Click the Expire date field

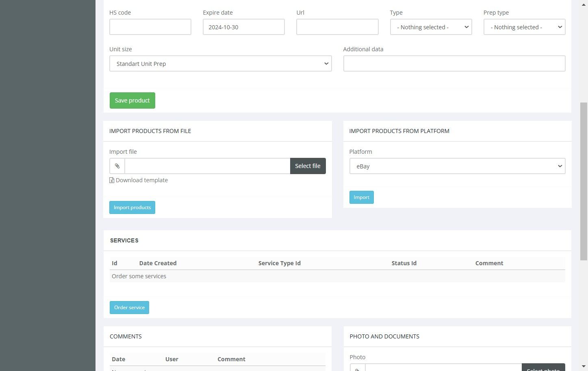point(243,27)
